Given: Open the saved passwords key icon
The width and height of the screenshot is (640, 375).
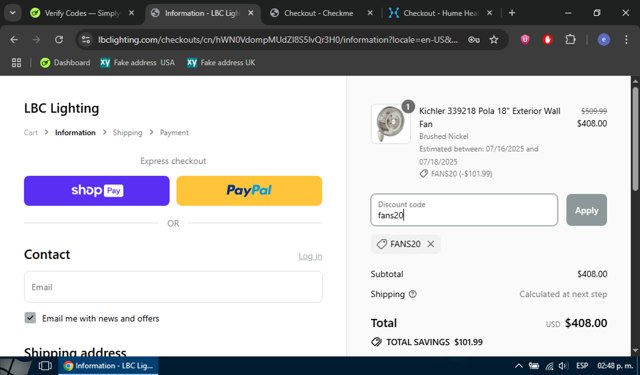Looking at the screenshot, I should pyautogui.click(x=473, y=40).
